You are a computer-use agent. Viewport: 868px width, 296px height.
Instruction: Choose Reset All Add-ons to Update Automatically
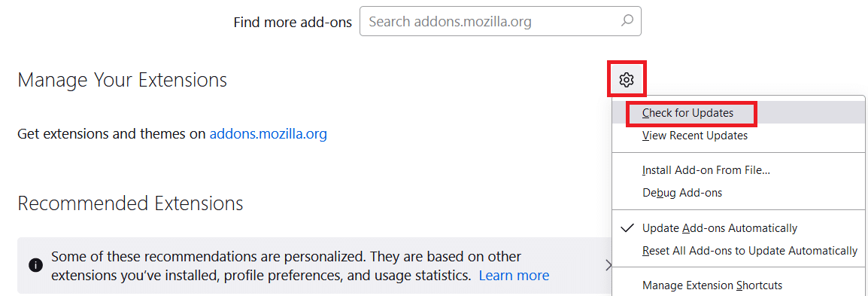(x=750, y=251)
